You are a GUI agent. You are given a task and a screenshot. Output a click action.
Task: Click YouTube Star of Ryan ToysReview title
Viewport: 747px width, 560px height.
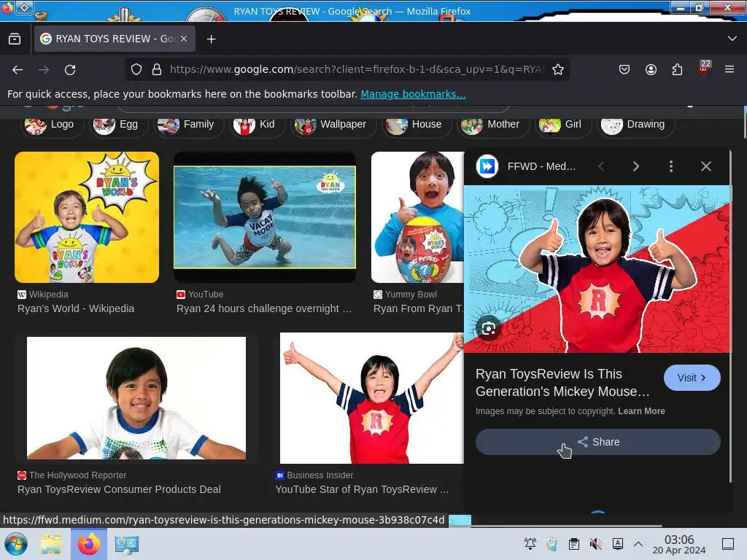(x=362, y=489)
